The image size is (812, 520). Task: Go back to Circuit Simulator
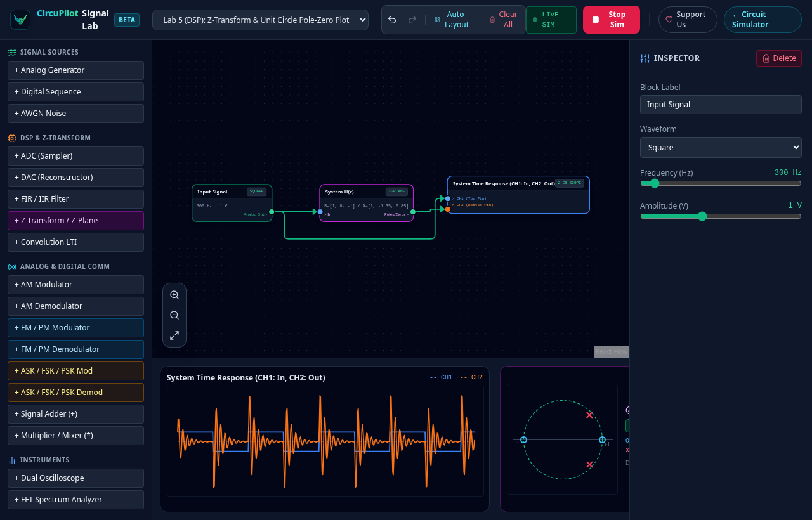[x=763, y=20]
